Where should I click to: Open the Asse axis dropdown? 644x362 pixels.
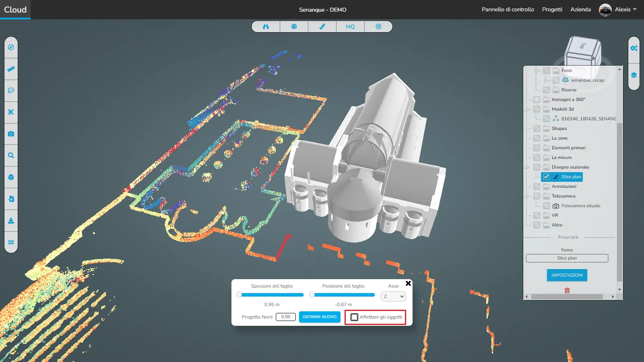(393, 296)
